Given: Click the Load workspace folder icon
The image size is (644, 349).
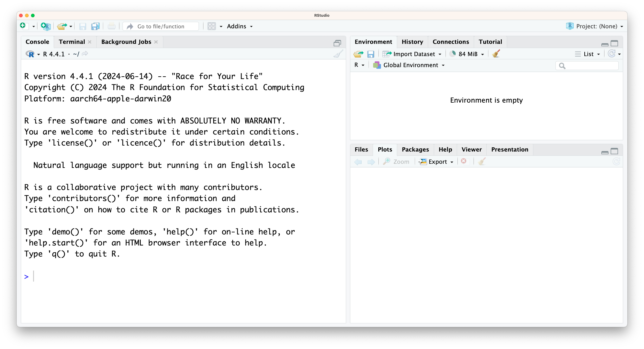Looking at the screenshot, I should (358, 54).
